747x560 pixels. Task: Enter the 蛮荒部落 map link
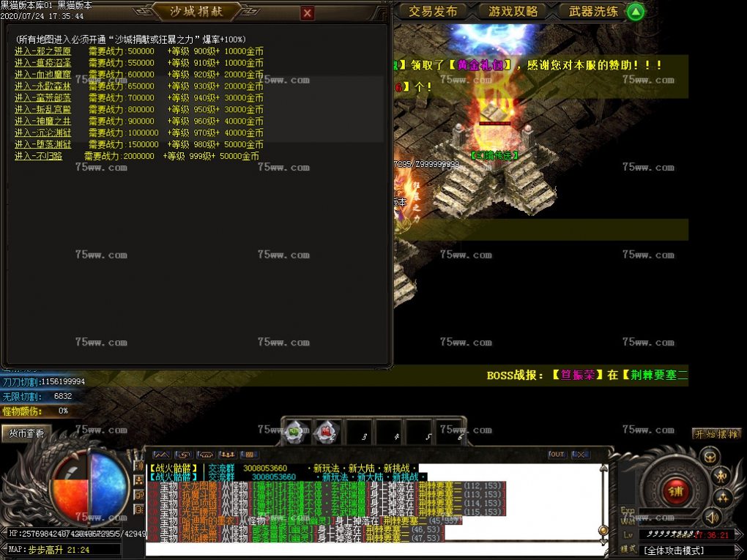(43, 97)
